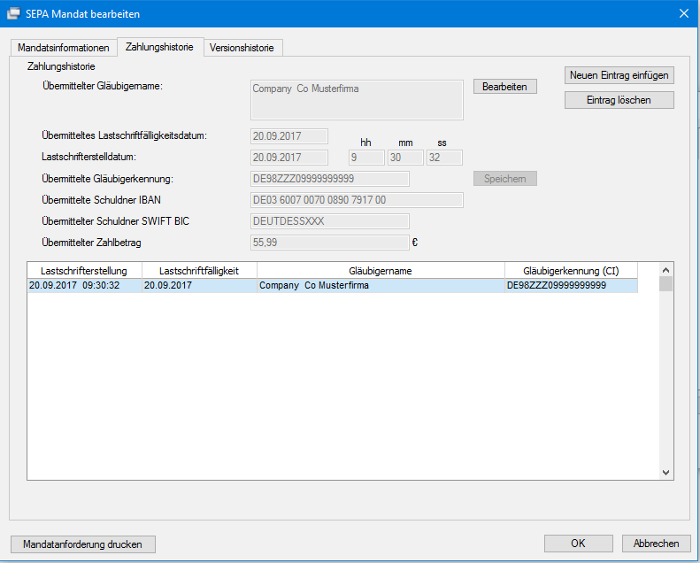Click the Zahlbetrag field showing 55,99

pos(330,242)
